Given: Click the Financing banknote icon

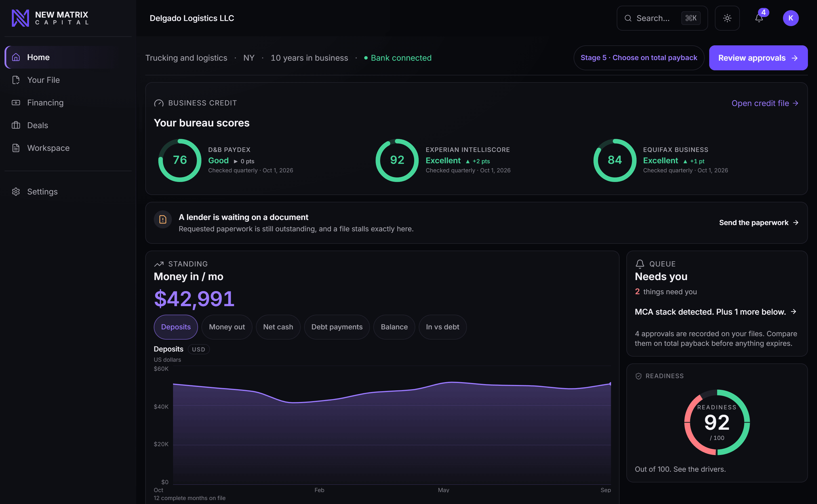Looking at the screenshot, I should [x=16, y=103].
